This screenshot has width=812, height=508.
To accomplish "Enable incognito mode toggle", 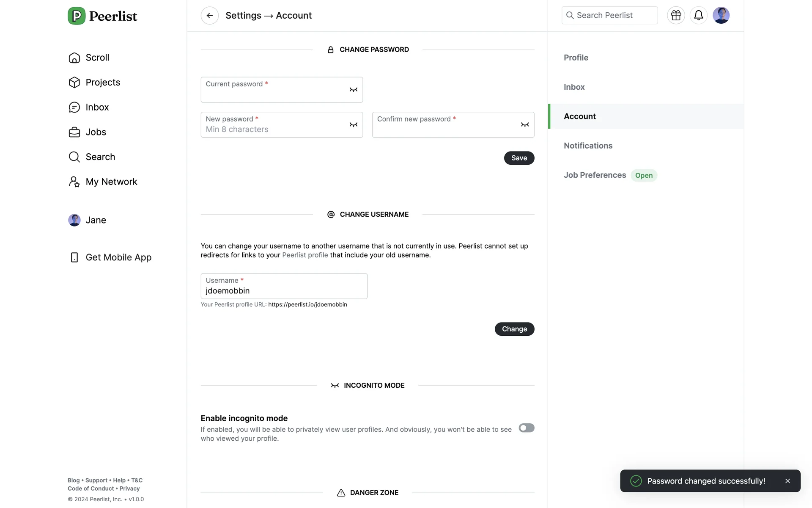I will [x=526, y=428].
